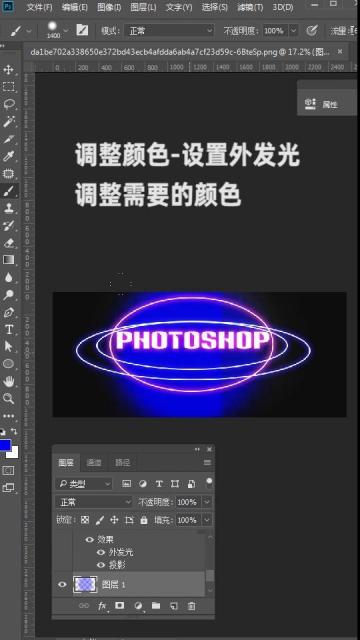
Task: Select the Eraser tool
Action: click(x=9, y=243)
